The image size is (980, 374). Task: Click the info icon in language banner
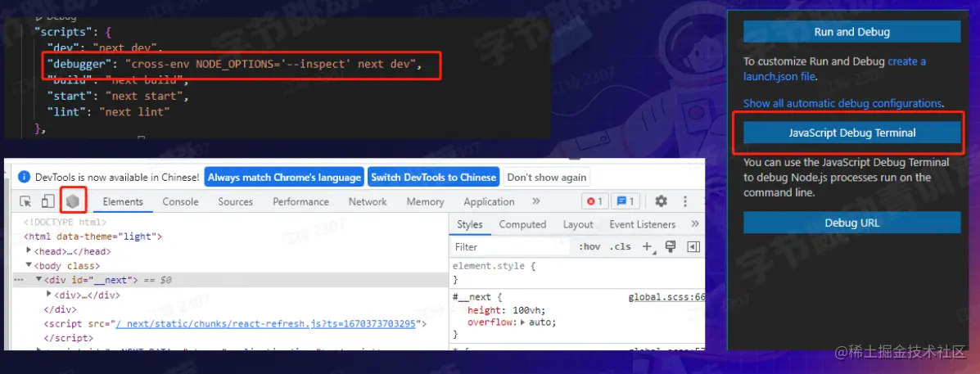[x=25, y=178]
